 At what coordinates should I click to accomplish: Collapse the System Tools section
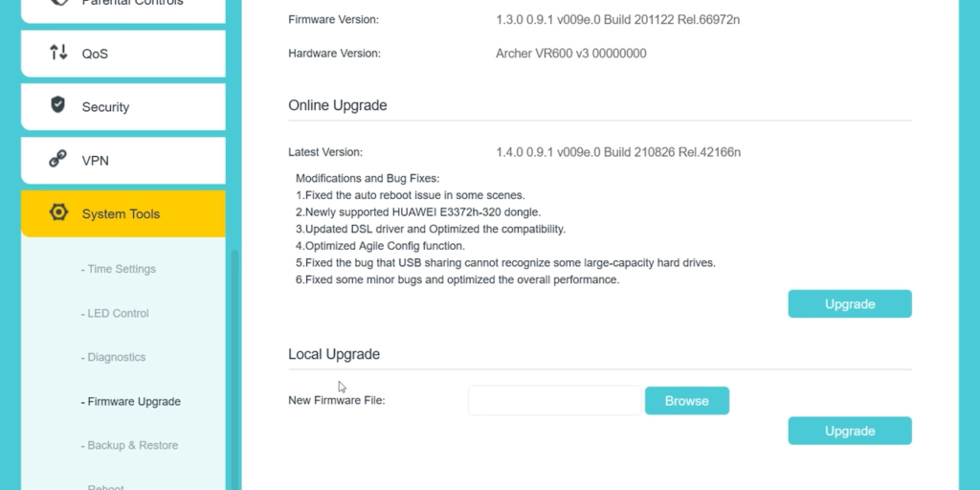tap(123, 213)
